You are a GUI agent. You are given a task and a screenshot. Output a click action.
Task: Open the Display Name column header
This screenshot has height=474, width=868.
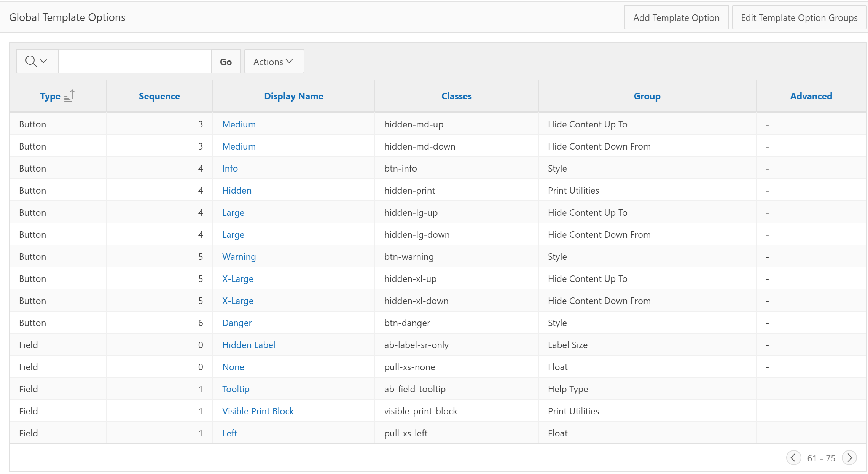pos(293,96)
